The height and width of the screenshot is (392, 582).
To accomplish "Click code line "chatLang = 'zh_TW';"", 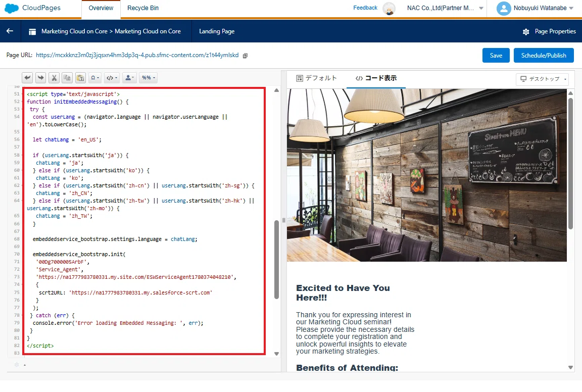I will point(64,216).
